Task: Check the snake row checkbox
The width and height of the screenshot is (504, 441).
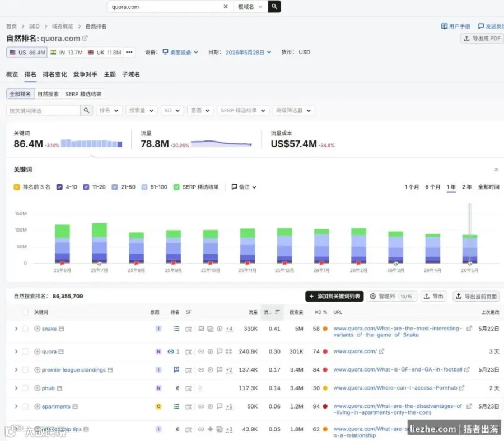Action: [25, 329]
